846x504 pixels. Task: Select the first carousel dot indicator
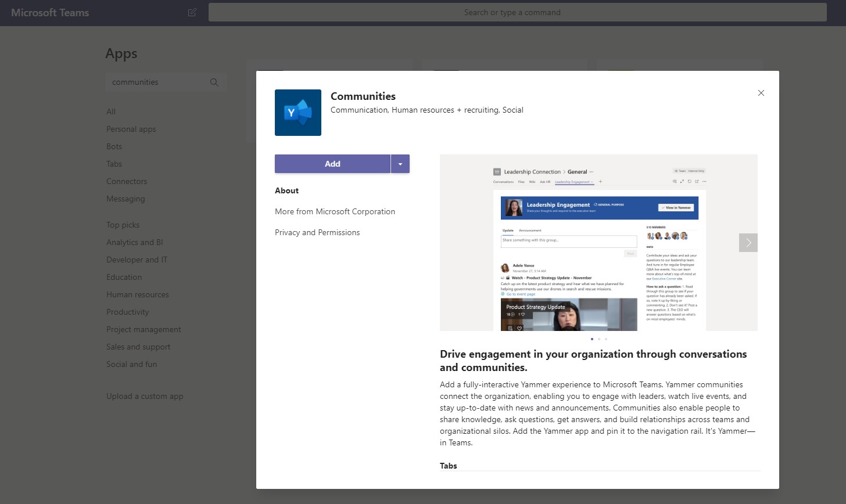592,339
